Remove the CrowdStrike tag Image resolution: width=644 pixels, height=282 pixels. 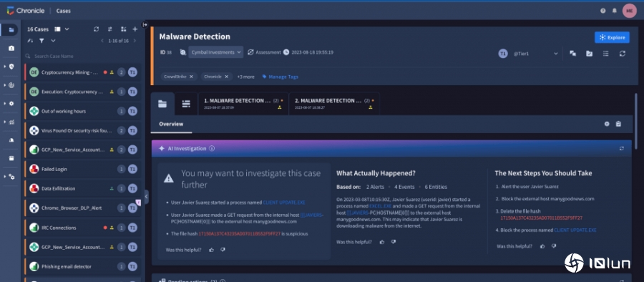[x=191, y=77]
